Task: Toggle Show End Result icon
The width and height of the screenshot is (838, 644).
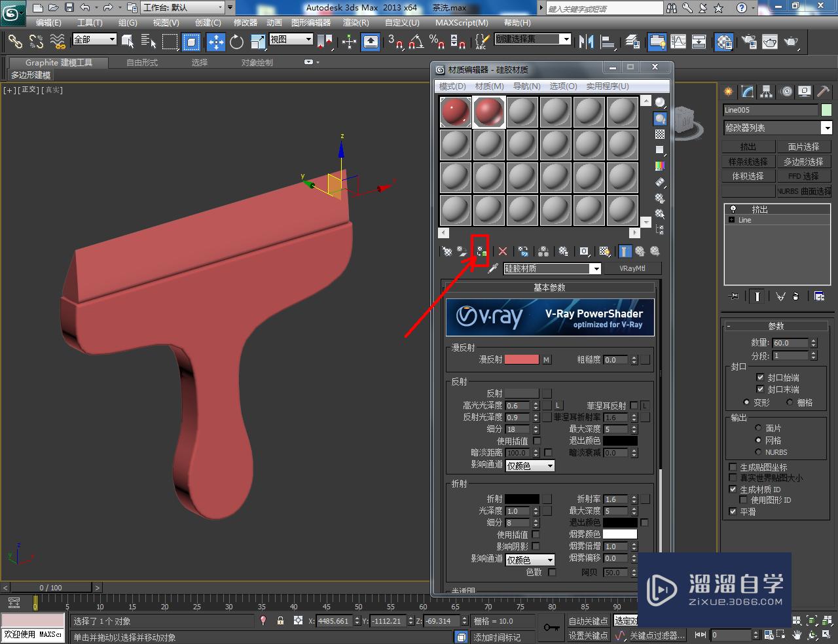Action: 625,251
